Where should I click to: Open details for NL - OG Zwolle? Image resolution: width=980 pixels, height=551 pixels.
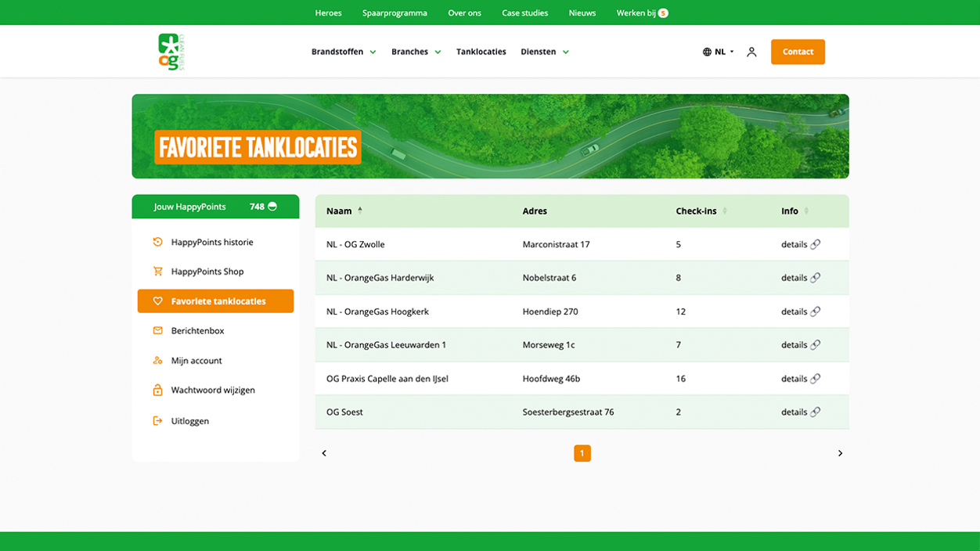click(x=794, y=244)
